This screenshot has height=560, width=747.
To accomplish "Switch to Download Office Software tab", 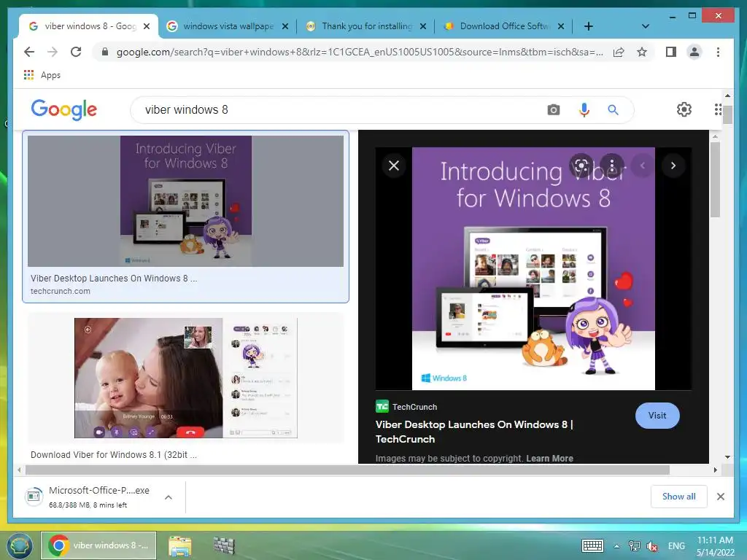I will pyautogui.click(x=504, y=26).
